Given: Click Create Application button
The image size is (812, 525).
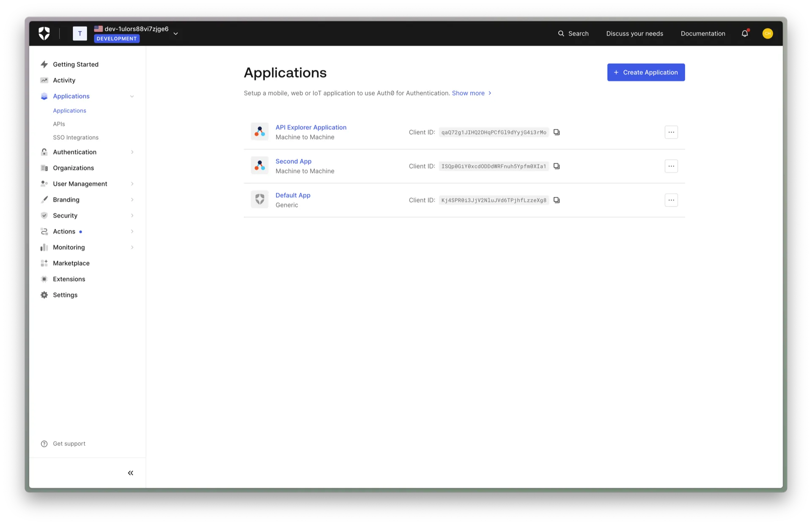Looking at the screenshot, I should point(646,72).
